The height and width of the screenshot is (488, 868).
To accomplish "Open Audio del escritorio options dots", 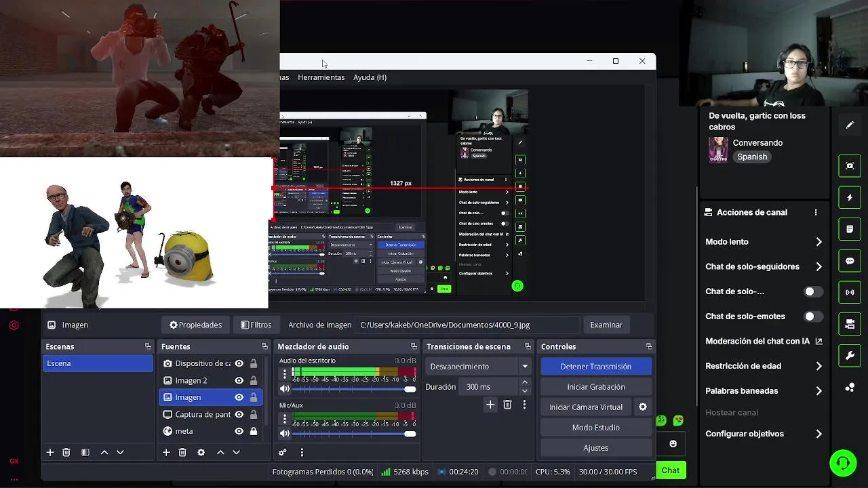I will [285, 373].
